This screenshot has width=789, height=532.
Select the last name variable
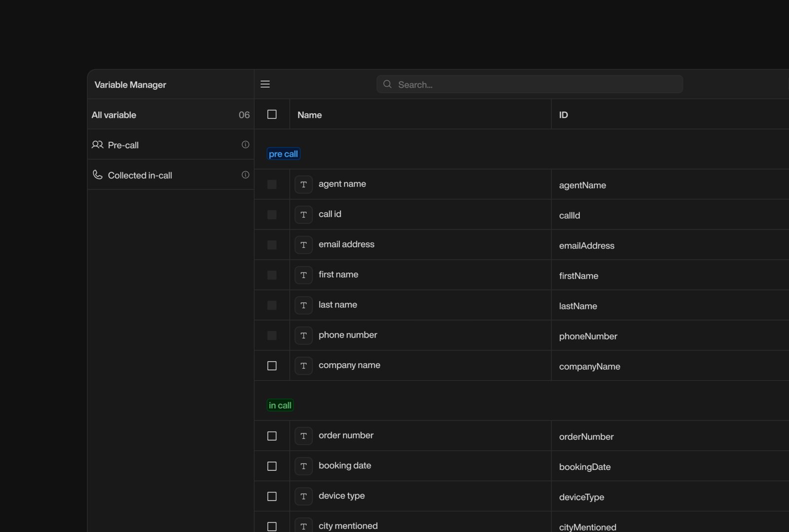338,305
